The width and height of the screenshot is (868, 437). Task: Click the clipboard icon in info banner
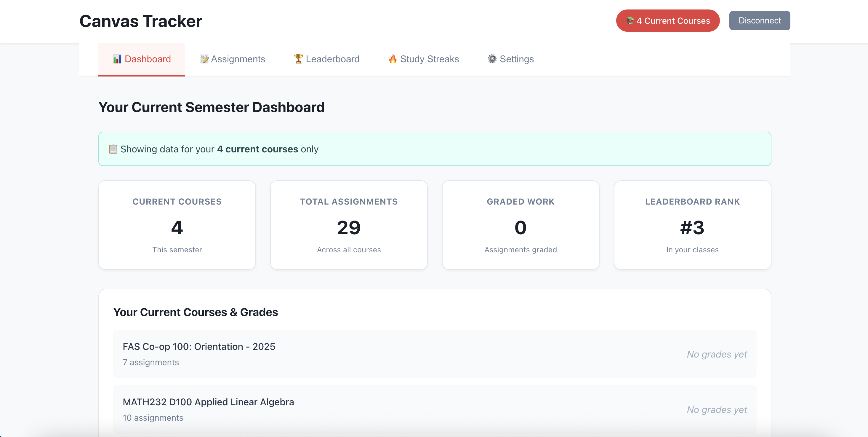(x=113, y=149)
